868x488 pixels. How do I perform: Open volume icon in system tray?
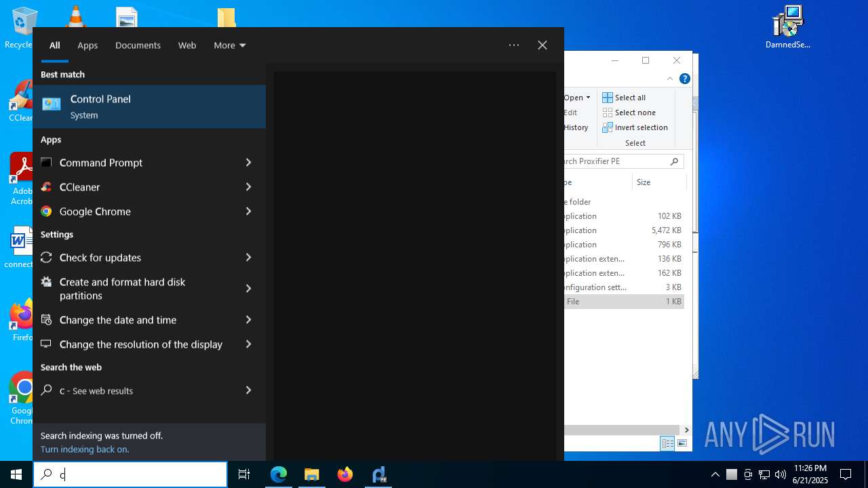pos(781,474)
